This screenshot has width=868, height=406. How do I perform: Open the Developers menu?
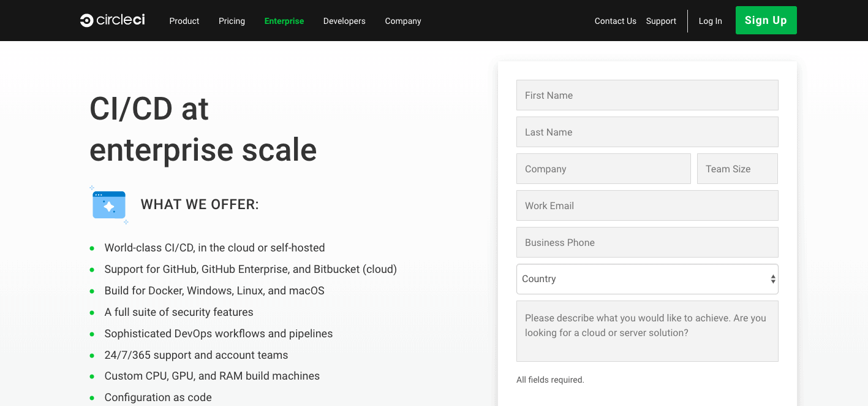pyautogui.click(x=344, y=21)
